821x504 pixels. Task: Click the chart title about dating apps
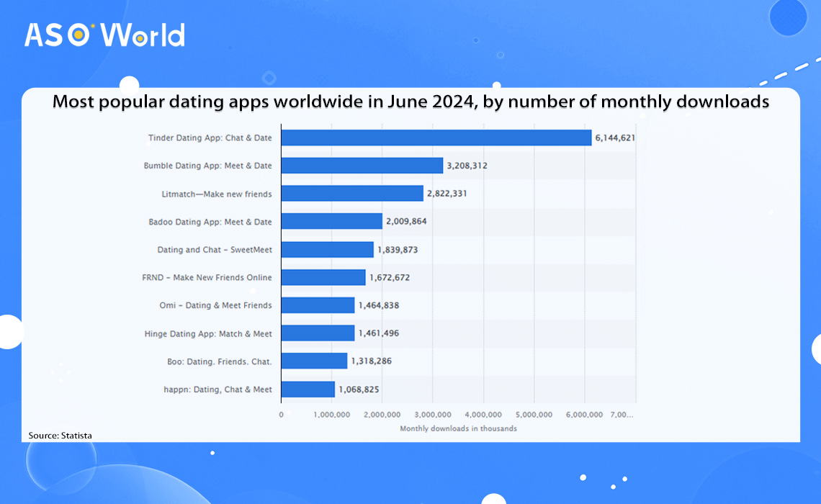[410, 101]
